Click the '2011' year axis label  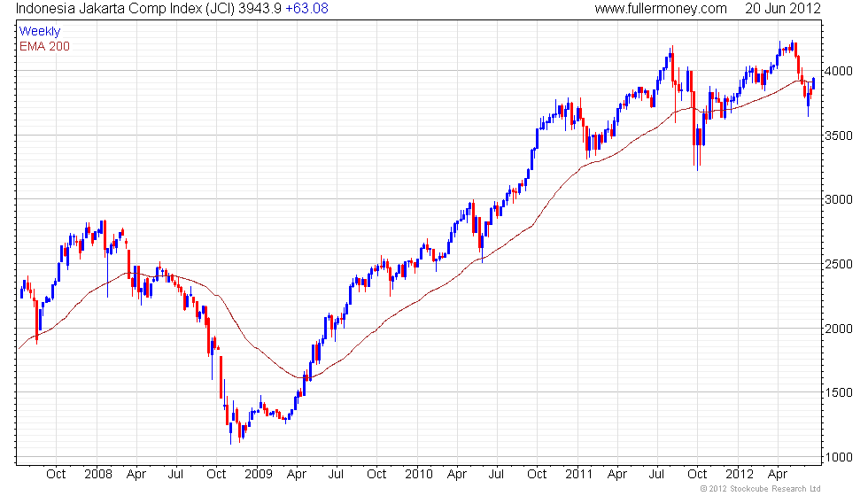tap(579, 475)
